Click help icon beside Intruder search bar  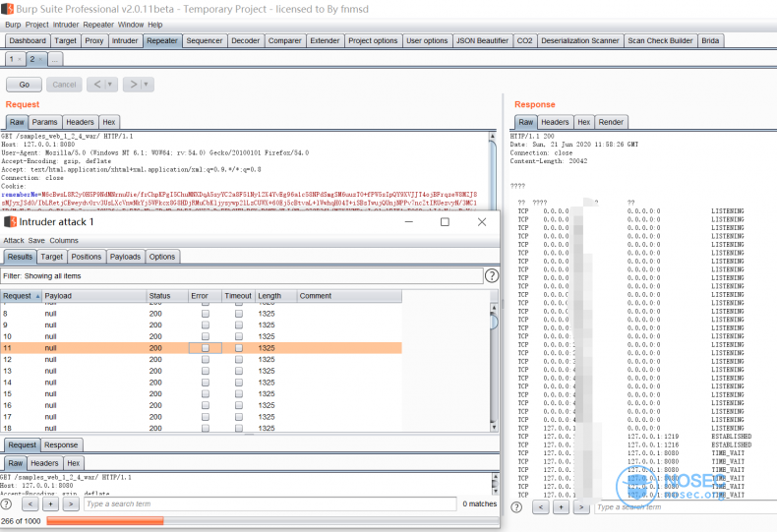coord(6,503)
